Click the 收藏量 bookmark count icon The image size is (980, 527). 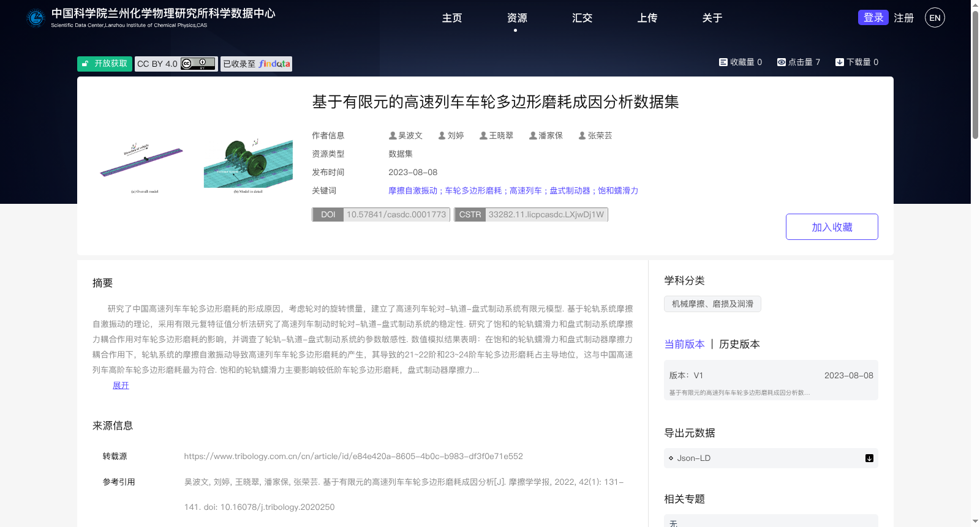tap(723, 62)
